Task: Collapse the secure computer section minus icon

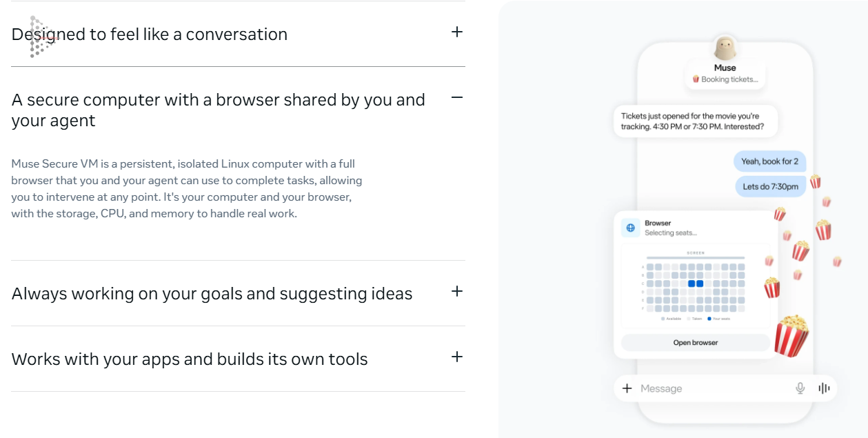Action: click(456, 97)
